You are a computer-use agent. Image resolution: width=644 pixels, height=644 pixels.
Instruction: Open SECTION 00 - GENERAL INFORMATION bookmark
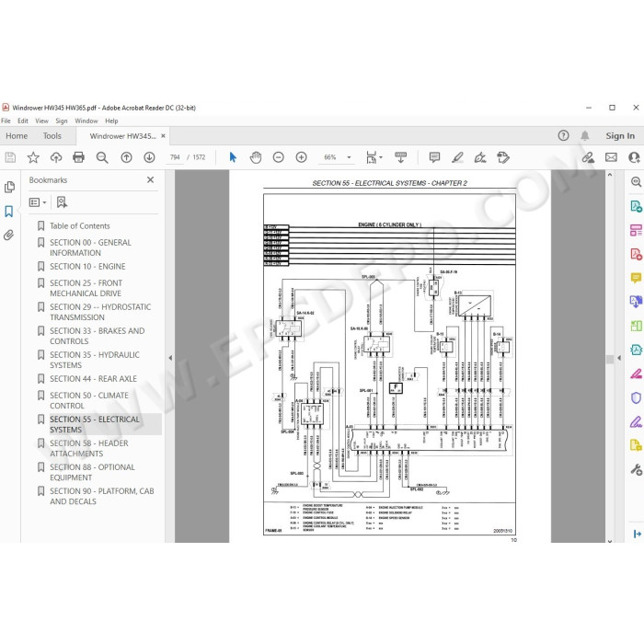coord(90,247)
